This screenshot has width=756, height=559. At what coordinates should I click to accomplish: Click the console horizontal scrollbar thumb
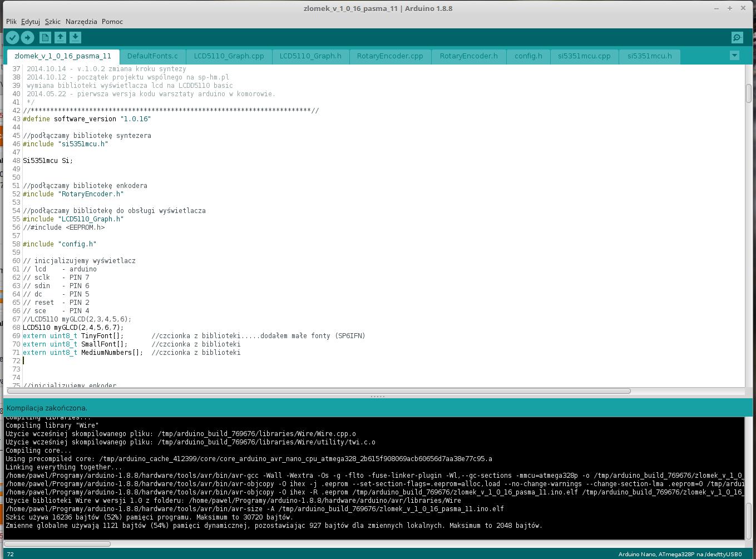coord(58,543)
